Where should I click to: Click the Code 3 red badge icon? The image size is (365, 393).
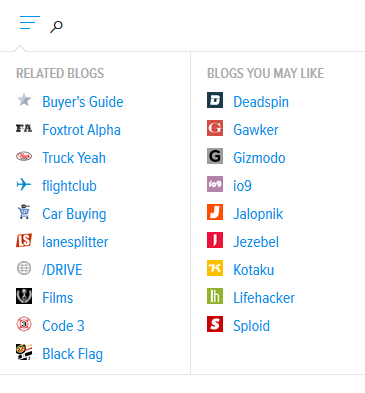[x=24, y=324]
